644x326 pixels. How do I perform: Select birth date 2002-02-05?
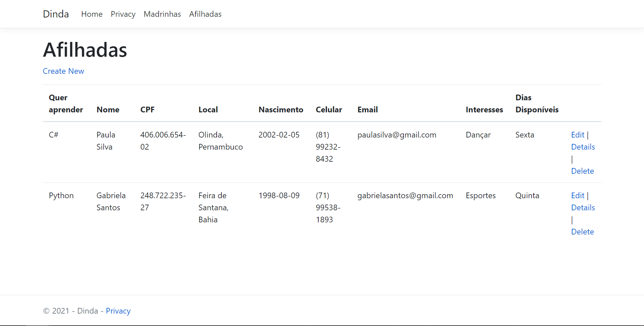coord(279,135)
